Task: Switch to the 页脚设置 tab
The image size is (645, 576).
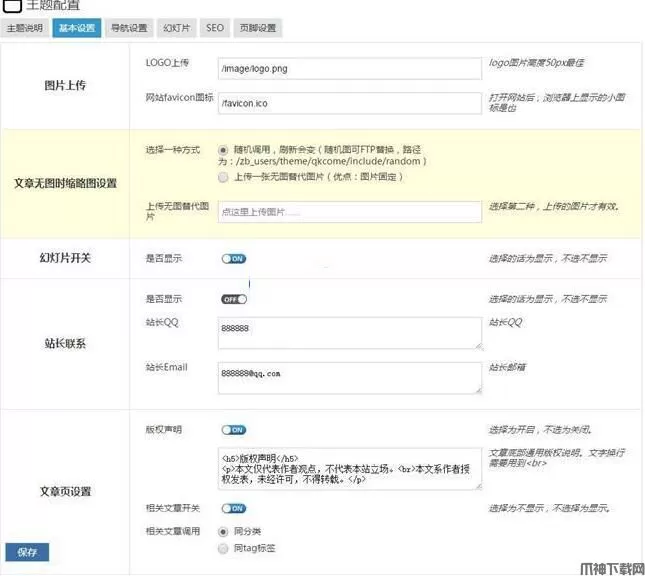Action: (x=258, y=28)
